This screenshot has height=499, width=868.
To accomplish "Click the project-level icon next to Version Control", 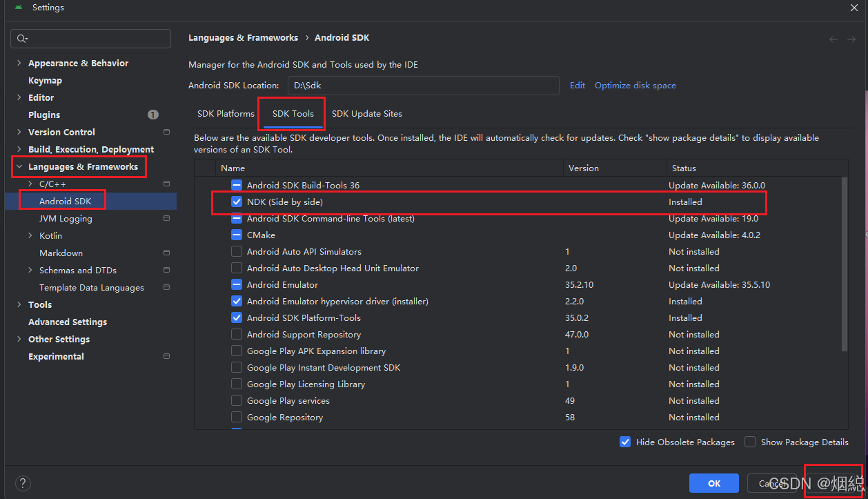I will click(x=166, y=132).
